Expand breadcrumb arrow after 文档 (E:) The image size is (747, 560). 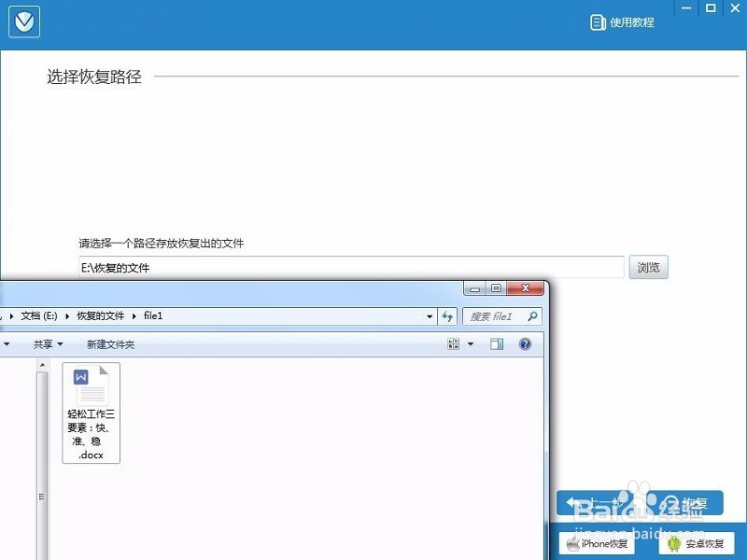pyautogui.click(x=67, y=316)
